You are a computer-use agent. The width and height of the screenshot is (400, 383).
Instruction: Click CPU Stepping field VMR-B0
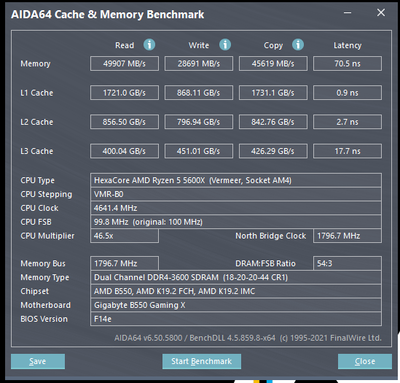click(x=236, y=194)
